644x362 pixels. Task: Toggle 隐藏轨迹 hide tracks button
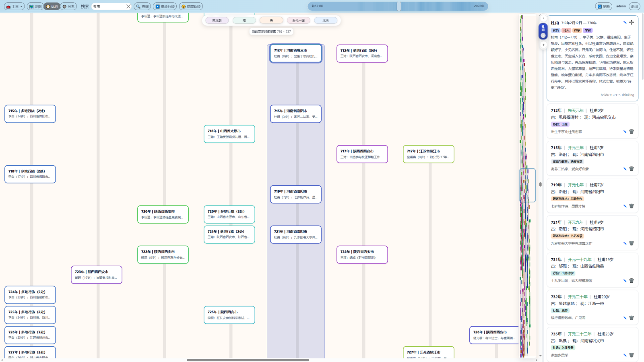click(x=191, y=6)
